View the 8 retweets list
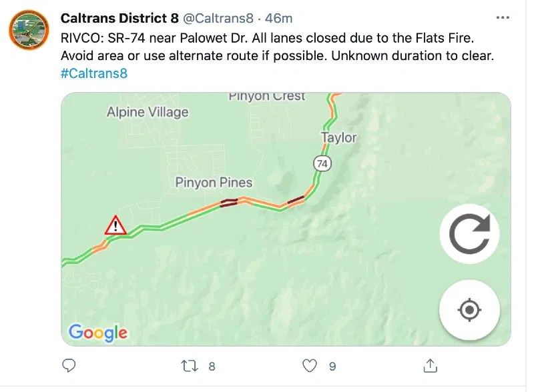The image size is (540, 392). click(x=212, y=365)
